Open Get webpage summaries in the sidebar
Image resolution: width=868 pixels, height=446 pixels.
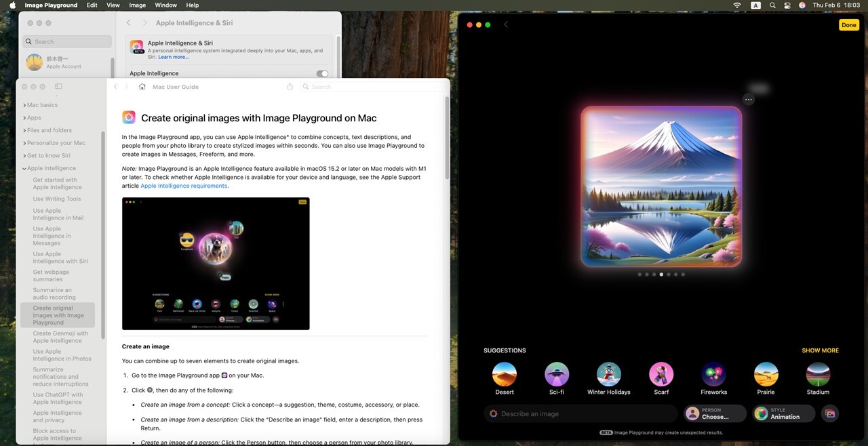(x=52, y=276)
